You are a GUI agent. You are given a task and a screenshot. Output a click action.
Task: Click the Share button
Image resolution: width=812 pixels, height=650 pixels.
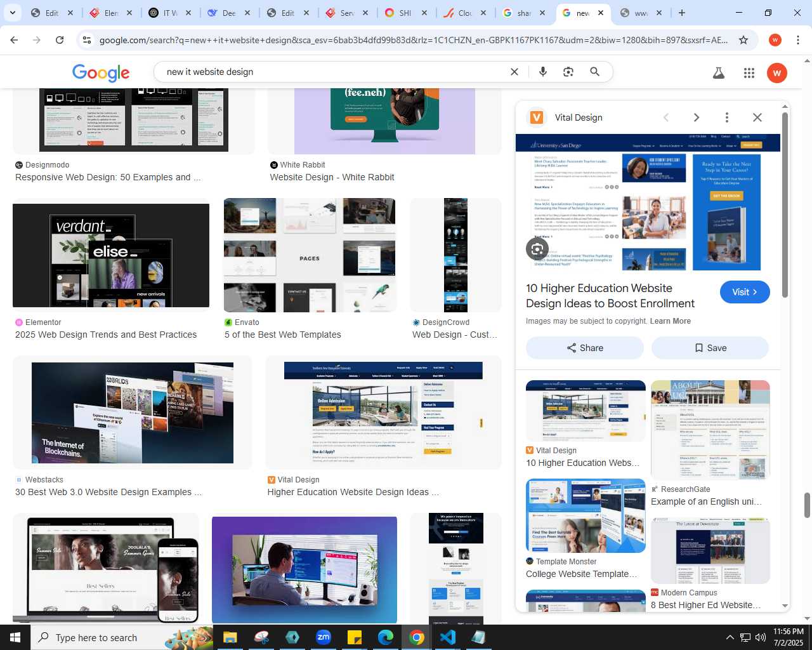tap(585, 348)
